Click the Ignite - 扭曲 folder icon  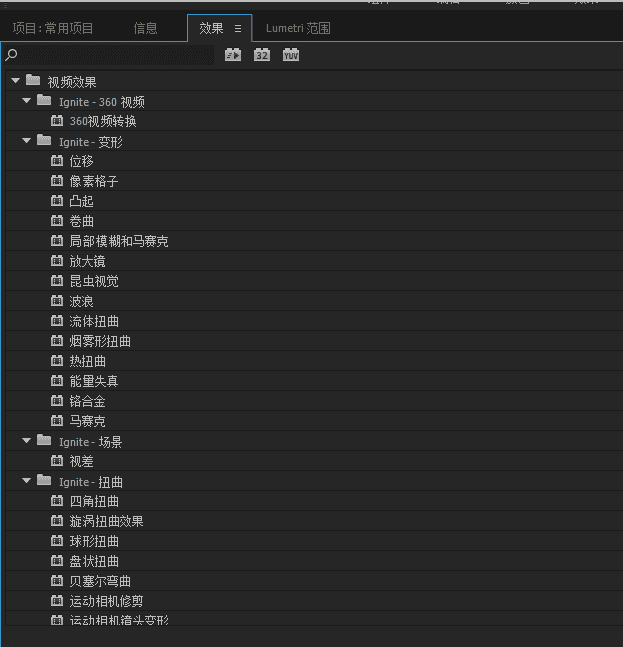tap(44, 480)
